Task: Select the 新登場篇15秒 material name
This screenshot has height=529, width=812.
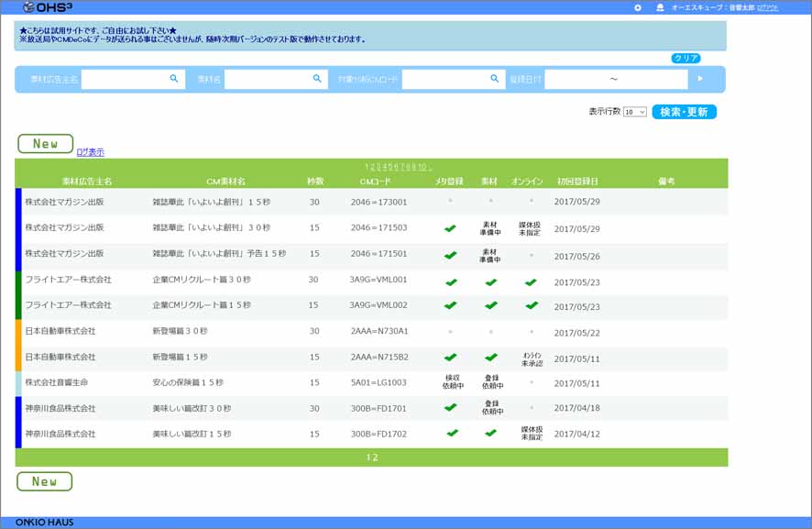Action: pyautogui.click(x=180, y=357)
